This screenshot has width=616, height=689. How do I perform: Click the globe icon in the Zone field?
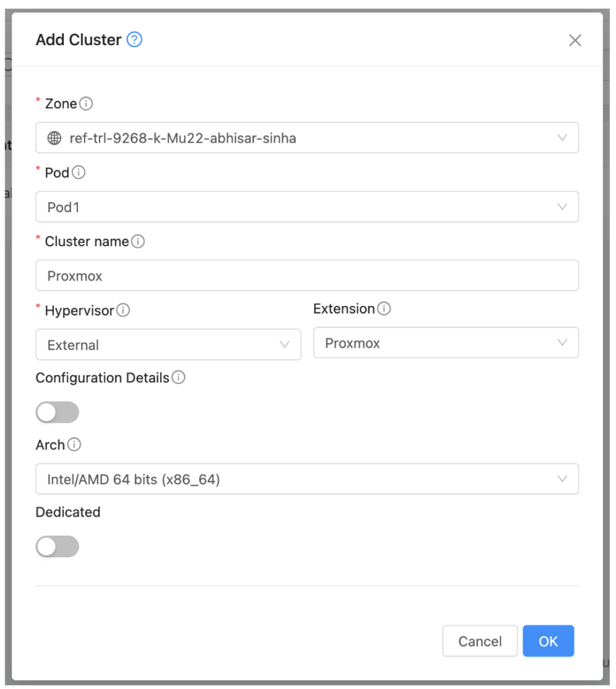click(x=54, y=137)
